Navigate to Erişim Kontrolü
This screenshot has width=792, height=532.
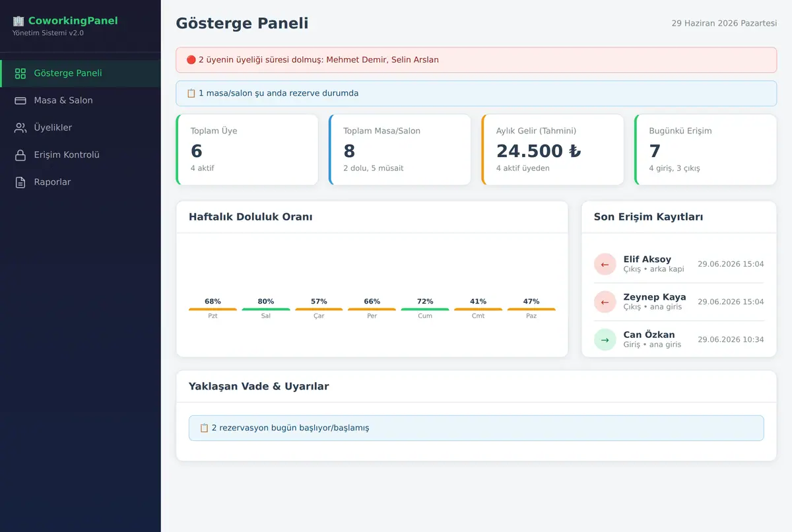[x=81, y=155]
